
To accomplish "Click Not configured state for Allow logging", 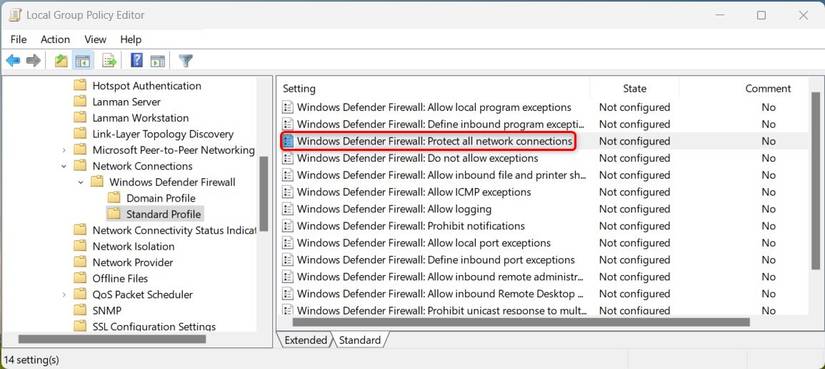I will point(635,209).
